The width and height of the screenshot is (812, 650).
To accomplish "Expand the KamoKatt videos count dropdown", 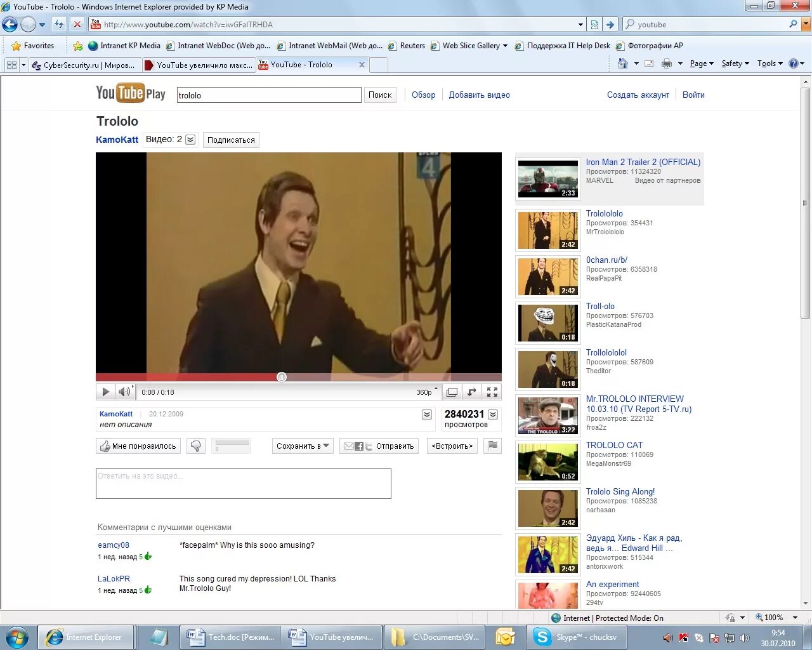I will point(190,140).
